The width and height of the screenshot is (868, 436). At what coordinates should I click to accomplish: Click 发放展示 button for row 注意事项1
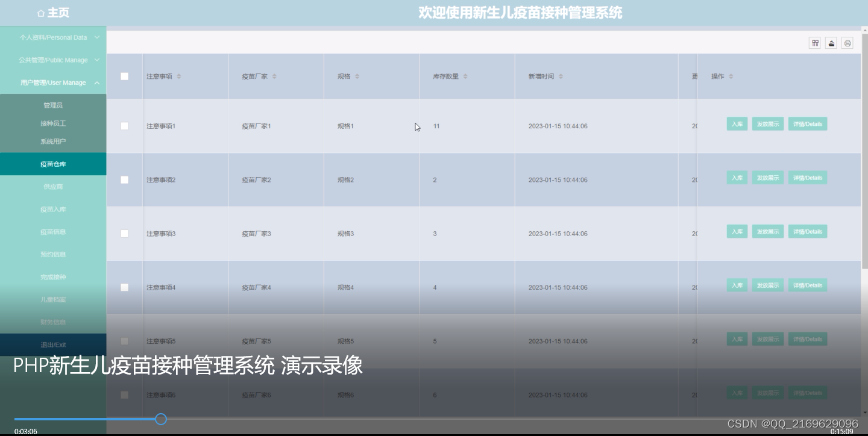[768, 124]
